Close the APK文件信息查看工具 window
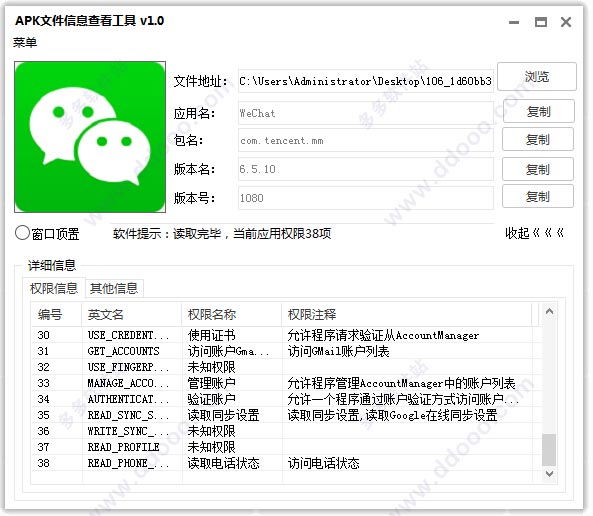The image size is (593, 516). tap(566, 22)
